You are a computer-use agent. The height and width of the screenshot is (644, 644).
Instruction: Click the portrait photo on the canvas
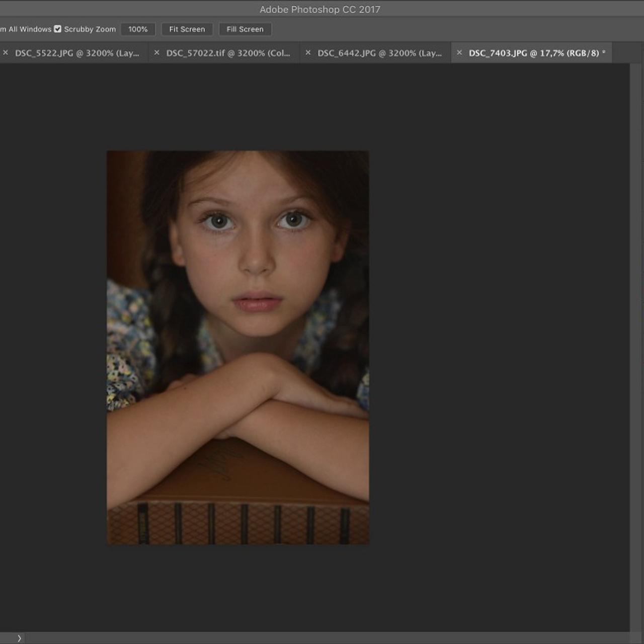pos(237,347)
